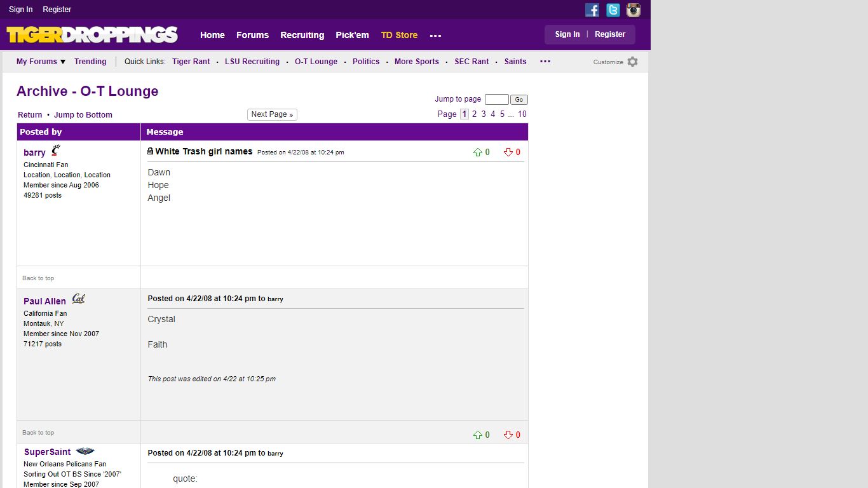Click the White Trash girl names title

[204, 151]
